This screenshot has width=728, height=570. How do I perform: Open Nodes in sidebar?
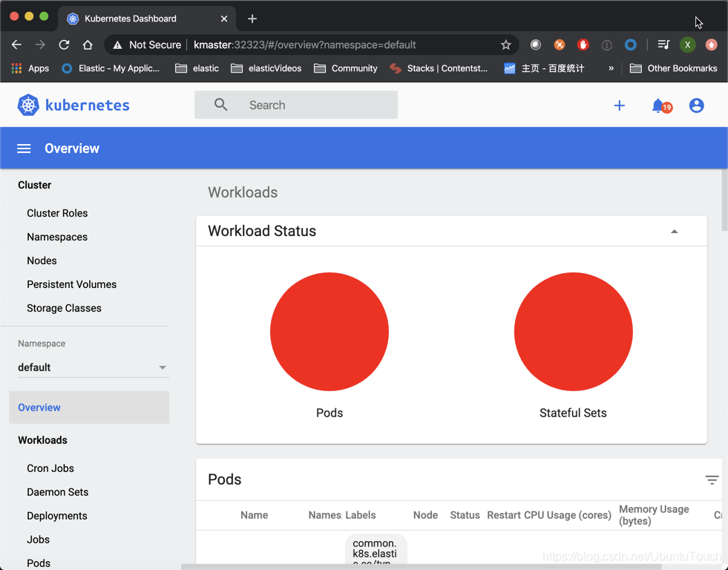coord(42,261)
